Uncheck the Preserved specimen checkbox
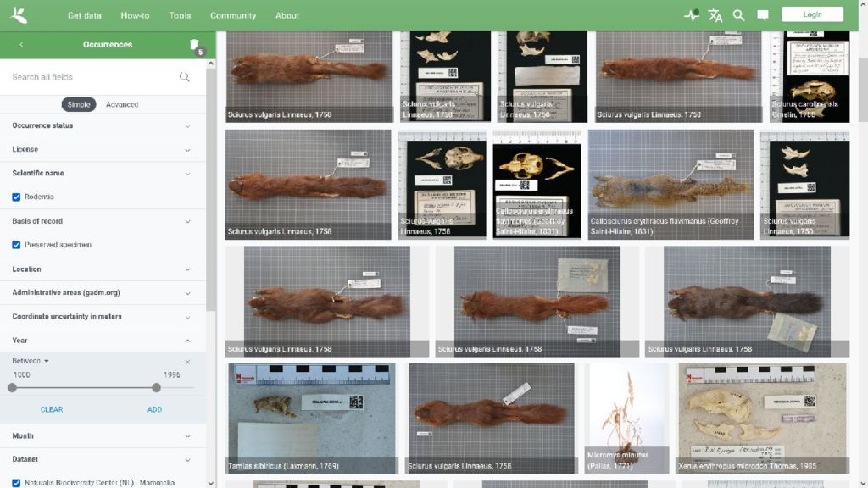Image resolution: width=868 pixels, height=488 pixels. [x=17, y=245]
